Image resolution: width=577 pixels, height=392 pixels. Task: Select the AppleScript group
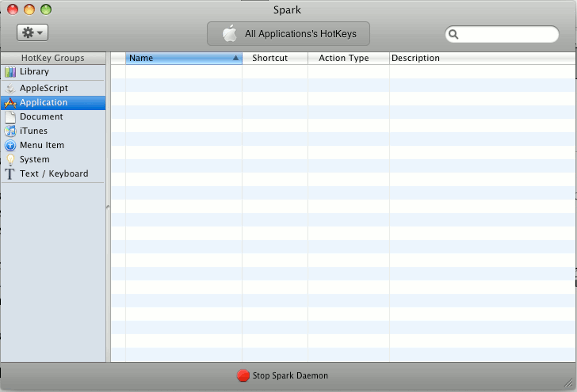point(53,88)
